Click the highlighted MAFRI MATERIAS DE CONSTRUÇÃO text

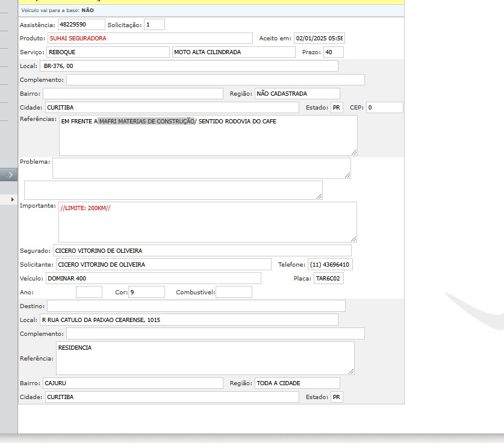pos(147,122)
